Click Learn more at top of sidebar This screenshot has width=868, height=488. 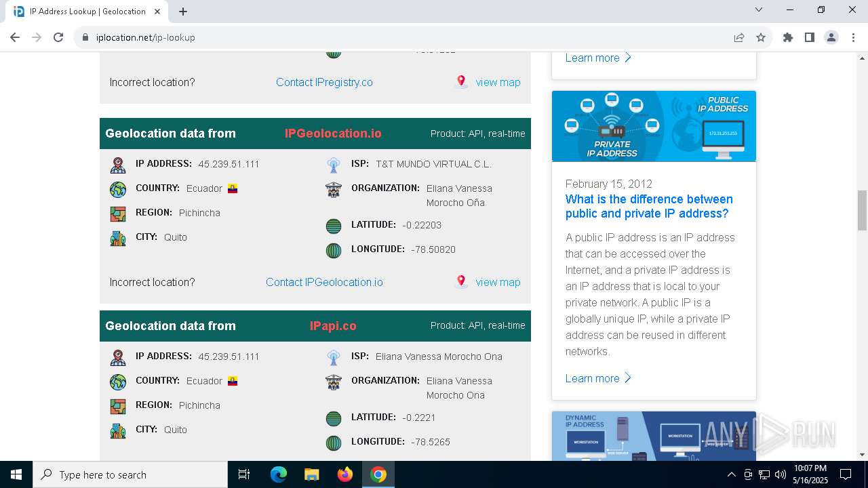tap(598, 58)
